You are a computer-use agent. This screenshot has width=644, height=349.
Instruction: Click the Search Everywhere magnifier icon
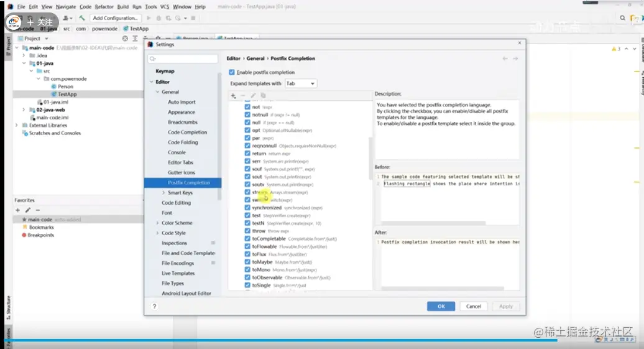point(622,18)
